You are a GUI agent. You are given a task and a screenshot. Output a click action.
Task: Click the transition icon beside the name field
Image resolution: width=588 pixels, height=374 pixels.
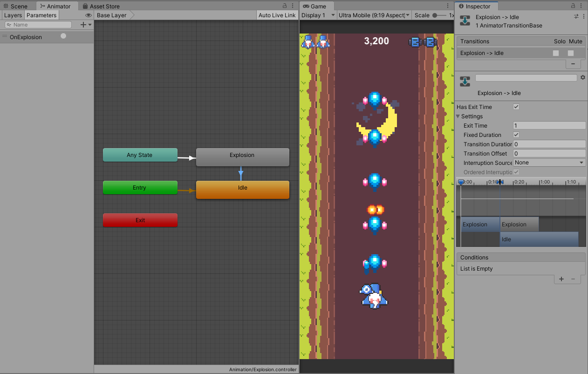[465, 82]
